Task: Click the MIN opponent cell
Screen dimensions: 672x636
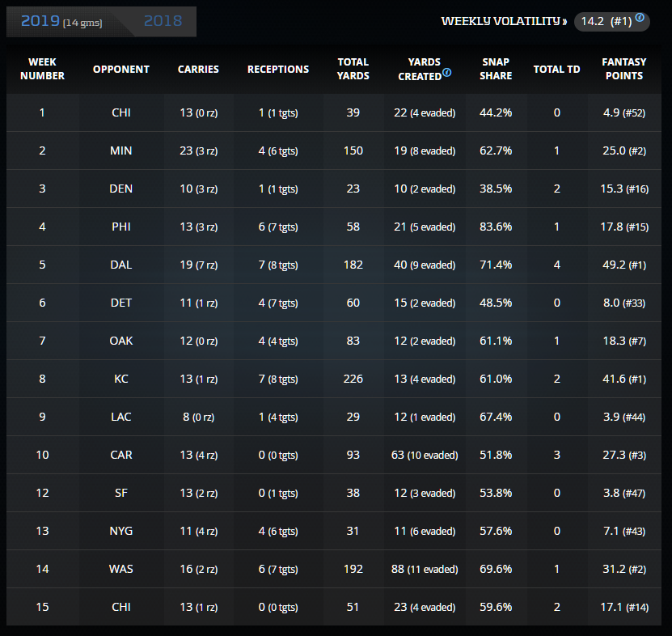Action: (x=121, y=151)
